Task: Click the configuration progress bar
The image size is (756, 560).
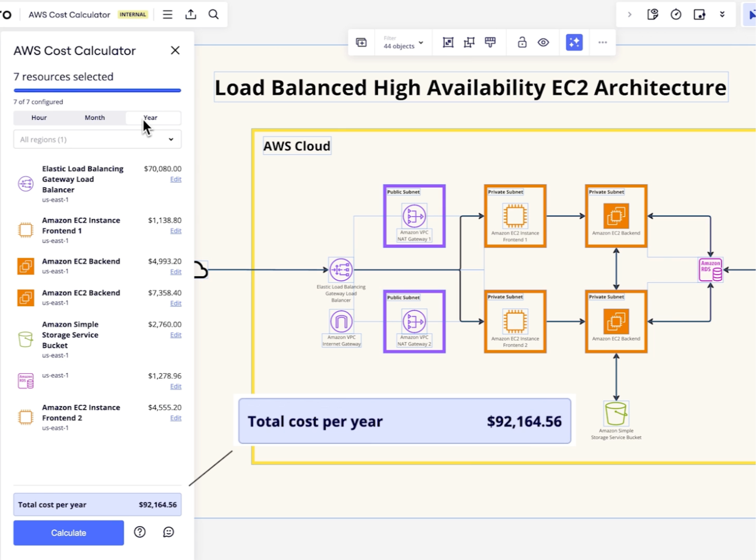Action: [97, 90]
